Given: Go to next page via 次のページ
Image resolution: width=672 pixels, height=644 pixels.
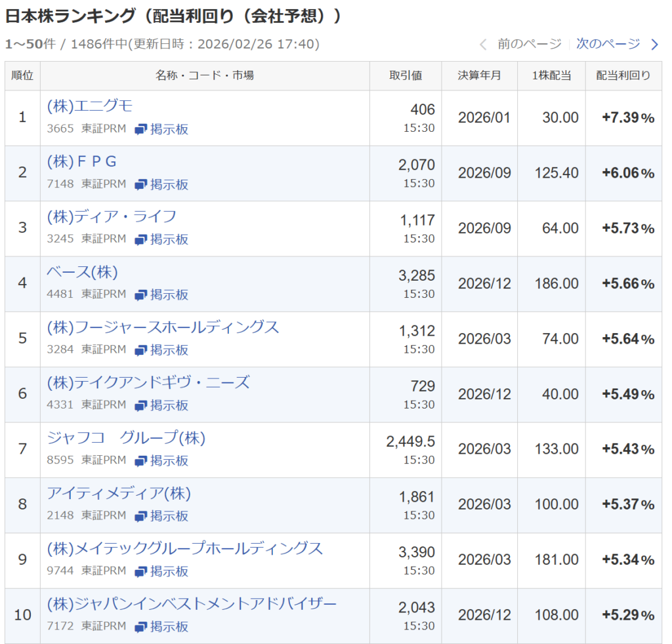Looking at the screenshot, I should pos(608,44).
